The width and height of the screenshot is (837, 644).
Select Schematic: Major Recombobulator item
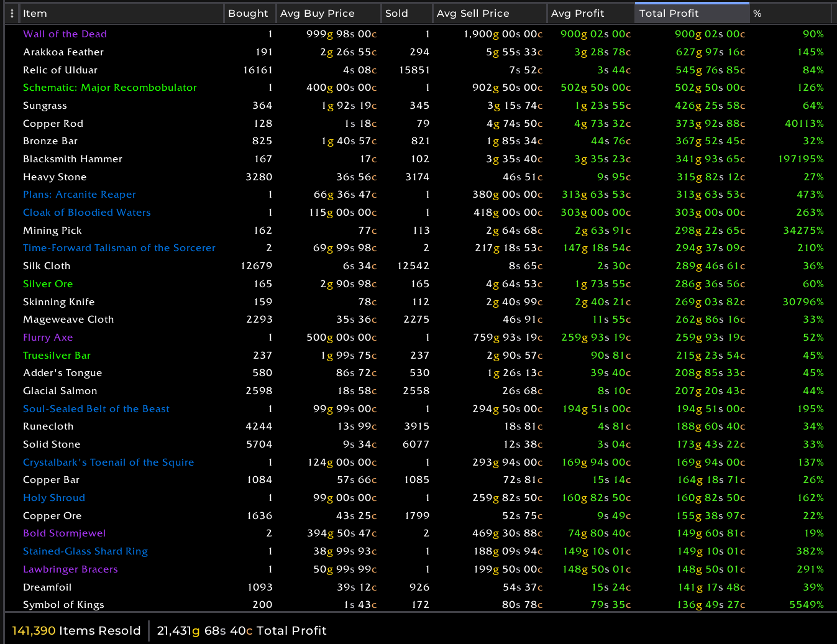(110, 88)
